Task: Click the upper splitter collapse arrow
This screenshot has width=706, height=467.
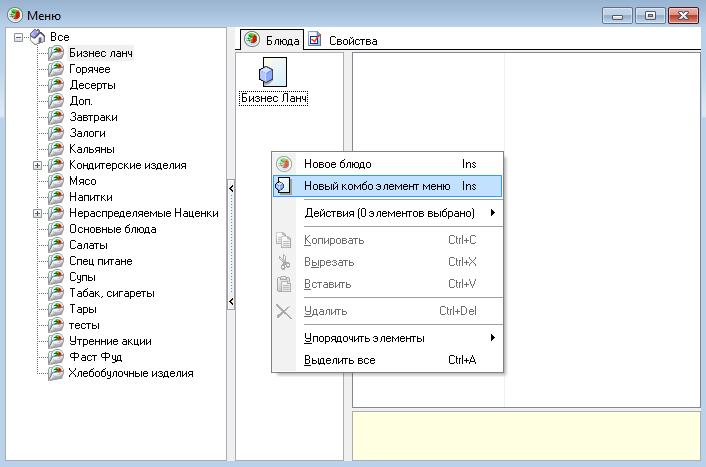Action: point(230,187)
